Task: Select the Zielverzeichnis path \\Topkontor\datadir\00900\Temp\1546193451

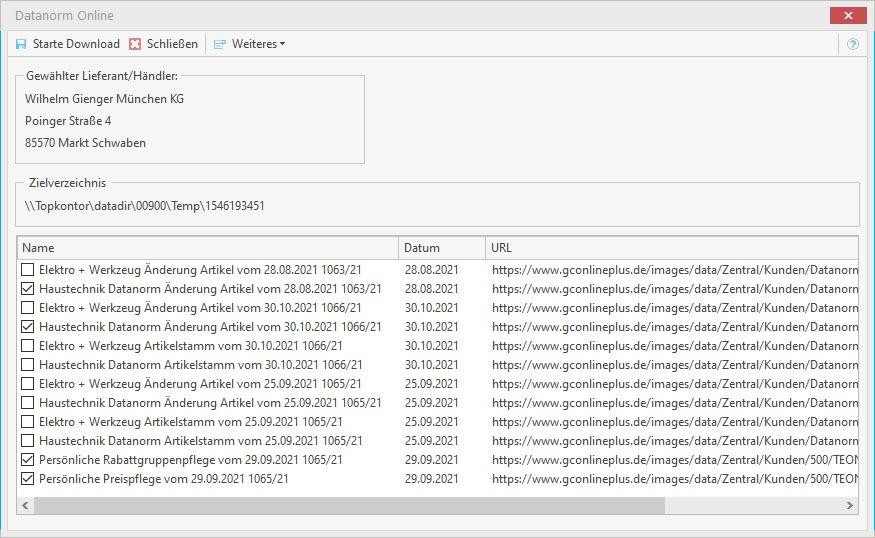Action: pos(145,206)
